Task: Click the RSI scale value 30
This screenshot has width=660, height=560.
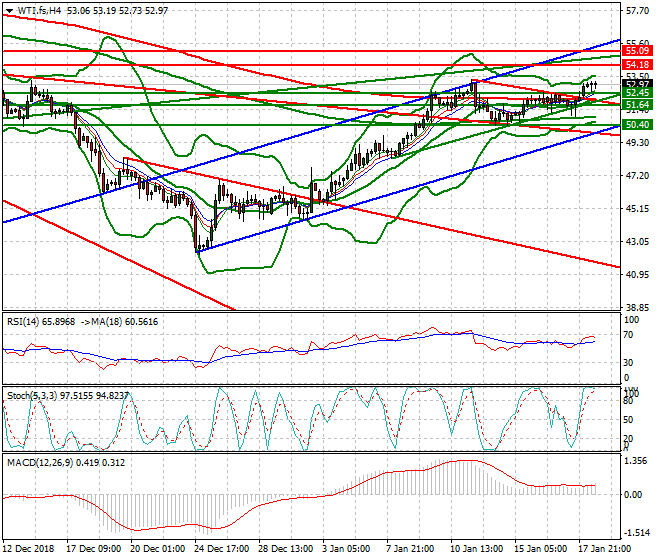Action: pyautogui.click(x=628, y=363)
